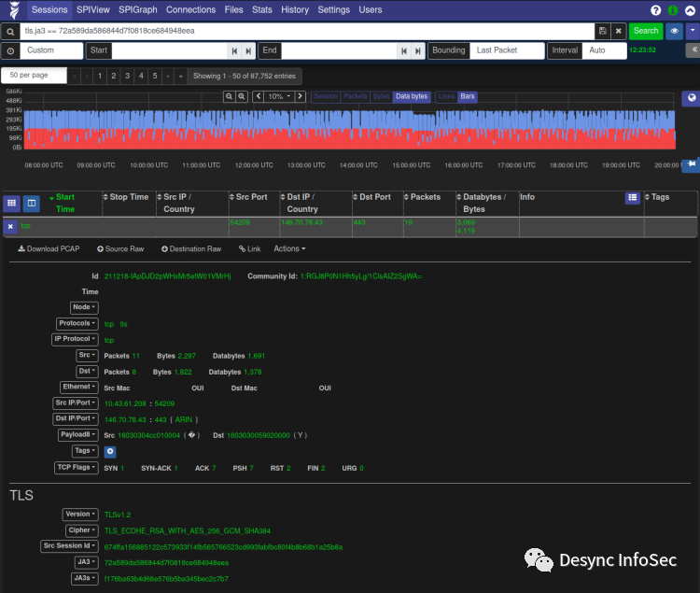Click the Arkime owl logo

[x=14, y=10]
